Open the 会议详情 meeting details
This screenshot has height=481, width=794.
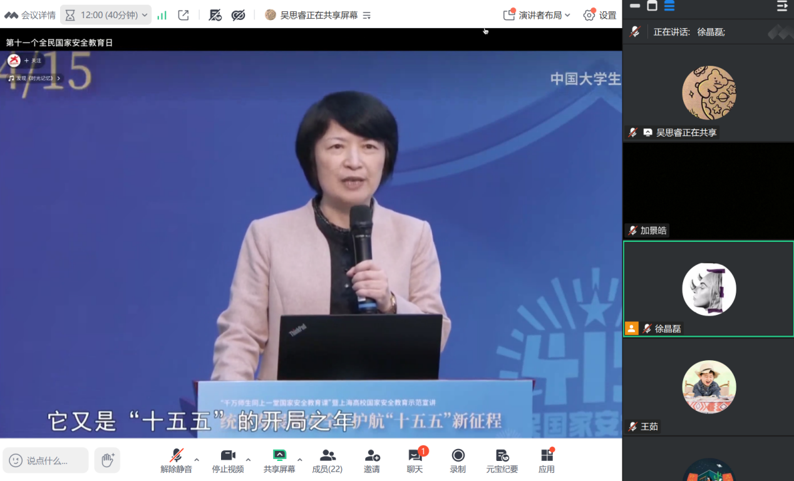pyautogui.click(x=30, y=15)
